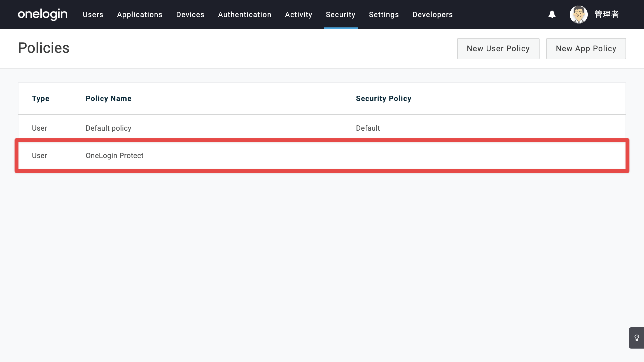Click User type in OneLogin Protect row
Viewport: 644px width, 362px height.
[x=39, y=156]
